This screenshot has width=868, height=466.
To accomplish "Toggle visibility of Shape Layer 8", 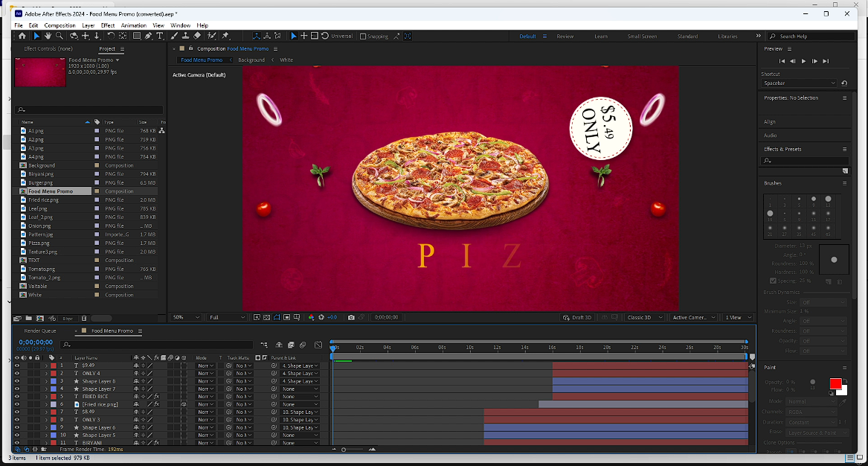I will click(17, 381).
